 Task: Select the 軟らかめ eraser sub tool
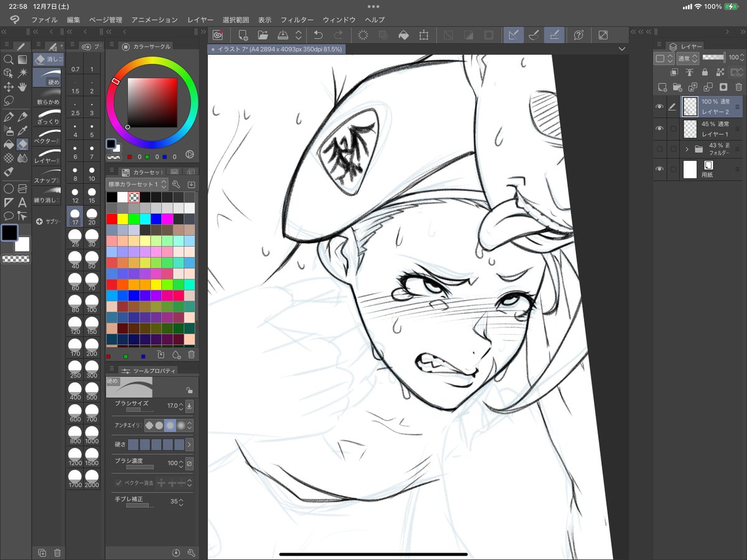click(47, 96)
